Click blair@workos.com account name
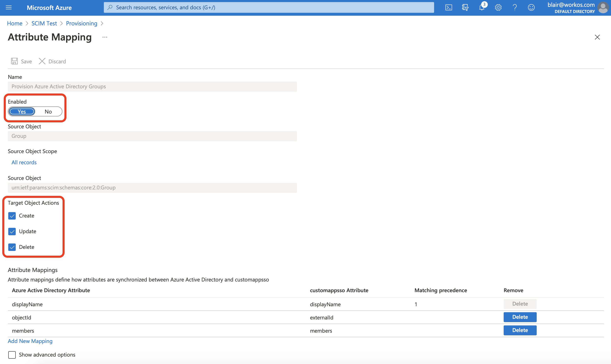 click(x=571, y=5)
